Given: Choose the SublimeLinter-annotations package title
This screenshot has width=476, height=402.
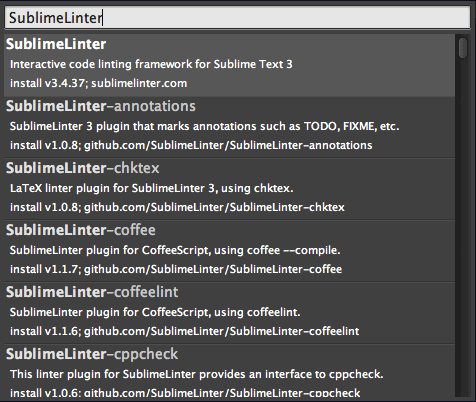Looking at the screenshot, I should tap(101, 106).
